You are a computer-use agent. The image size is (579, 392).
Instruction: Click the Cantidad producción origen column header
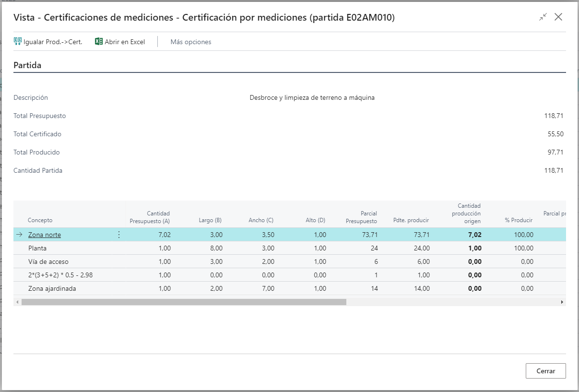[466, 214]
